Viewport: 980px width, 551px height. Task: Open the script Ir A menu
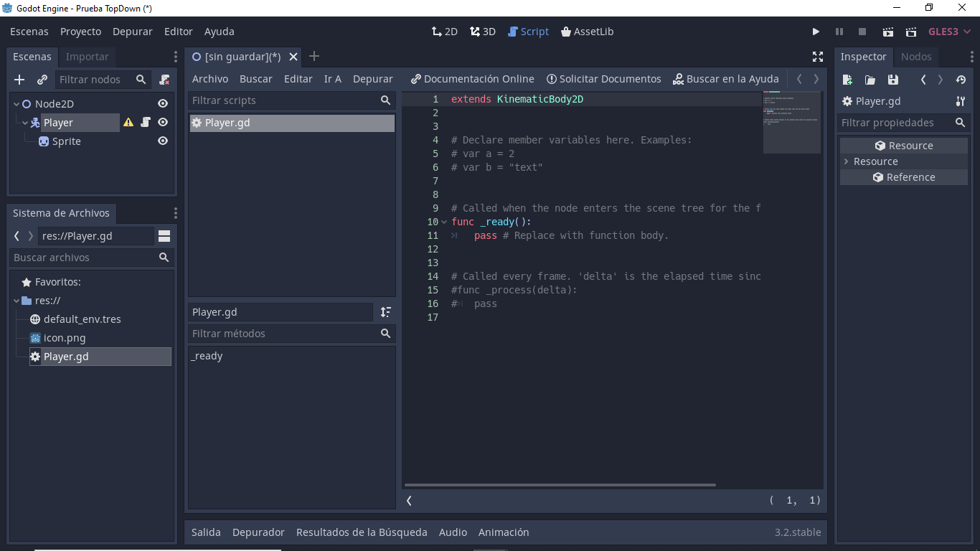(x=333, y=79)
